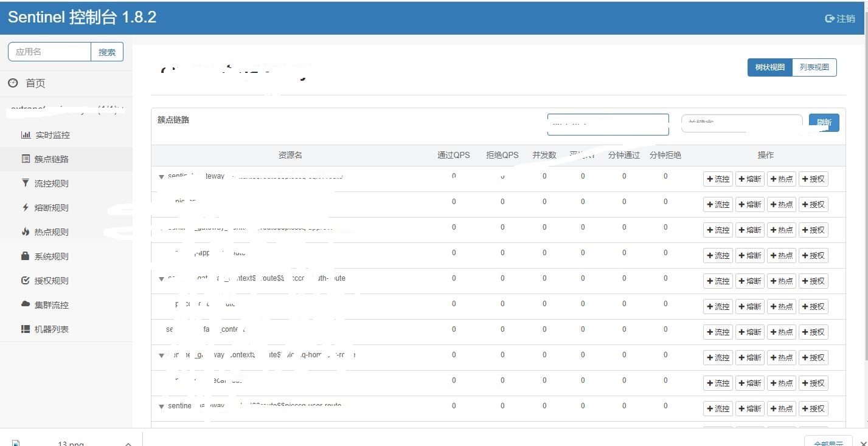The width and height of the screenshot is (868, 446).
Task: Click the 搜索 button
Action: click(x=107, y=52)
